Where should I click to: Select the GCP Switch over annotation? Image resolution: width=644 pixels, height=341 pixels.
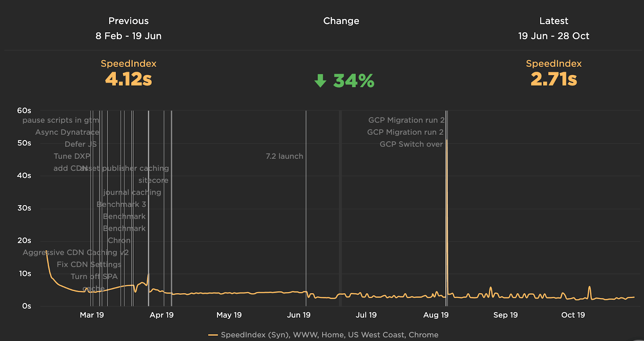coord(411,144)
